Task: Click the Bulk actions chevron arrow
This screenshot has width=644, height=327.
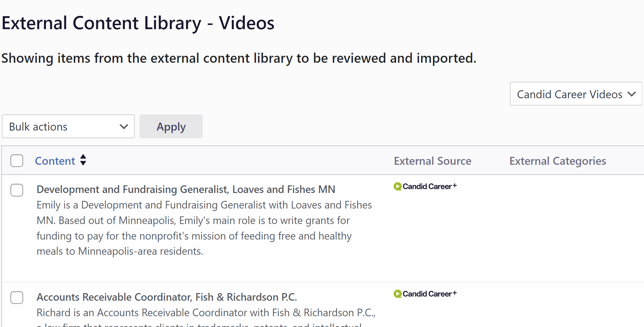Action: pos(124,127)
